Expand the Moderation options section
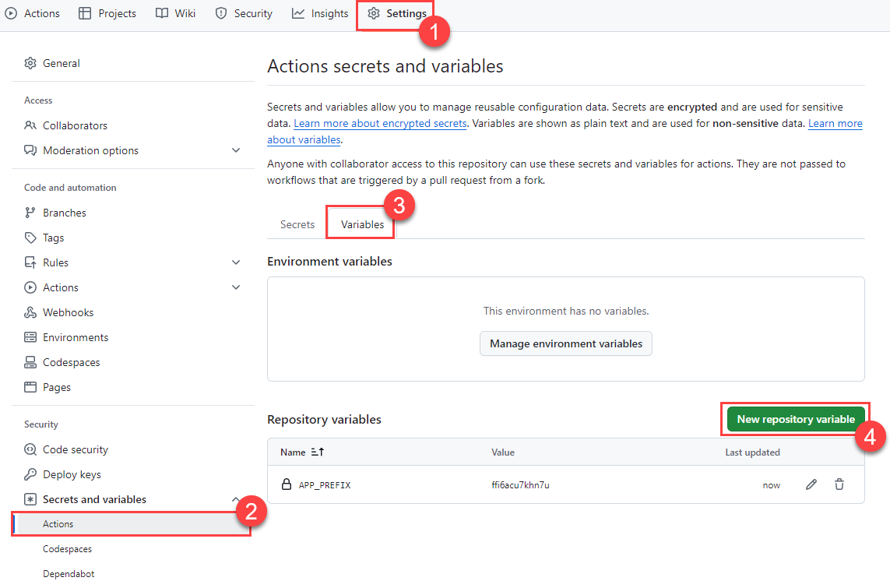 [236, 150]
